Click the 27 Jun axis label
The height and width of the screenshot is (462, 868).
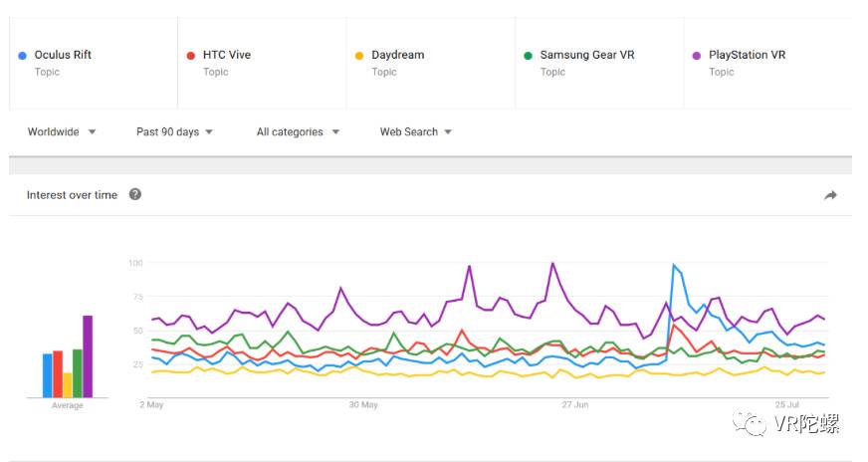(x=576, y=405)
